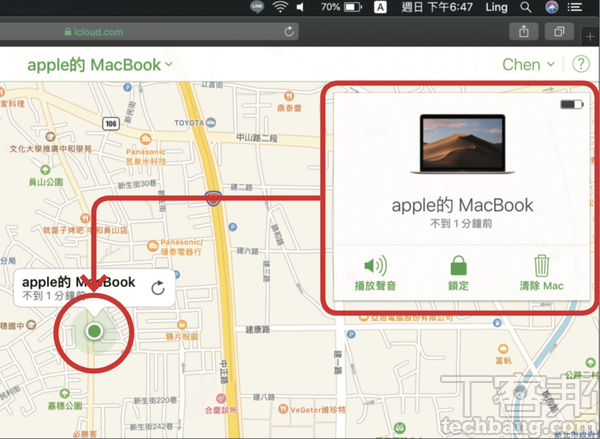Image resolution: width=600 pixels, height=439 pixels.
Task: Add a new Safari tab
Action: (x=590, y=37)
